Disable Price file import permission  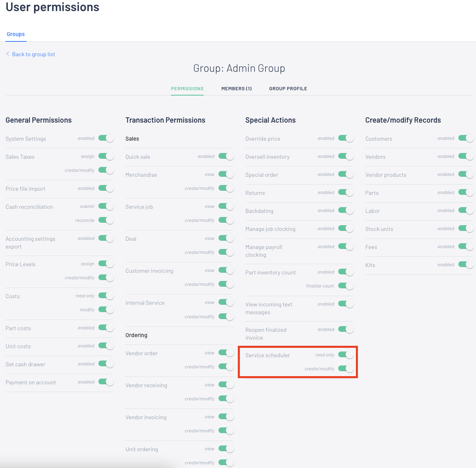[106, 188]
